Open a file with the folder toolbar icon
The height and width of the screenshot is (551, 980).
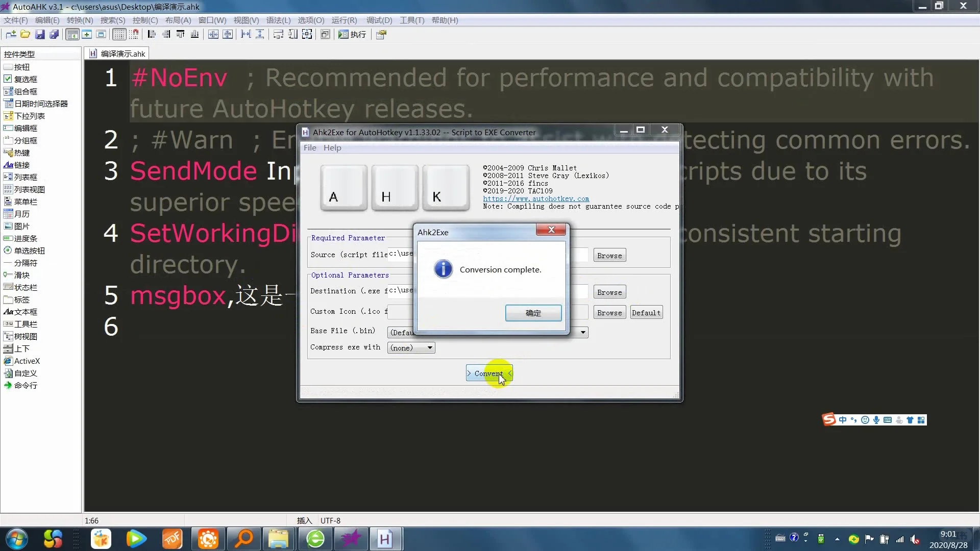[26, 34]
